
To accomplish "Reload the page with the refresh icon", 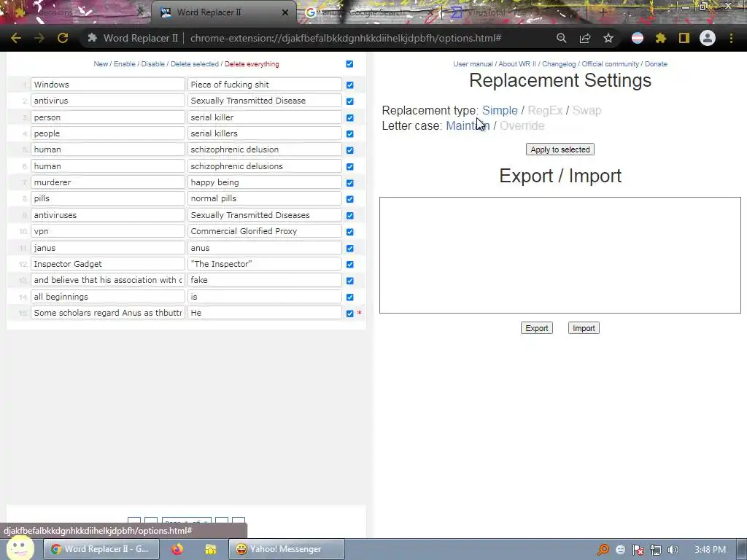I will (63, 38).
